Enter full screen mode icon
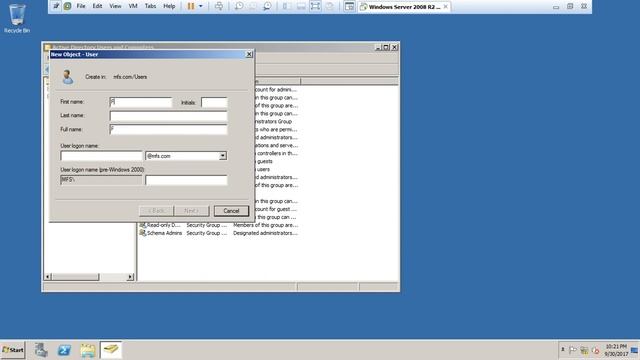The image size is (640, 360). click(x=315, y=6)
